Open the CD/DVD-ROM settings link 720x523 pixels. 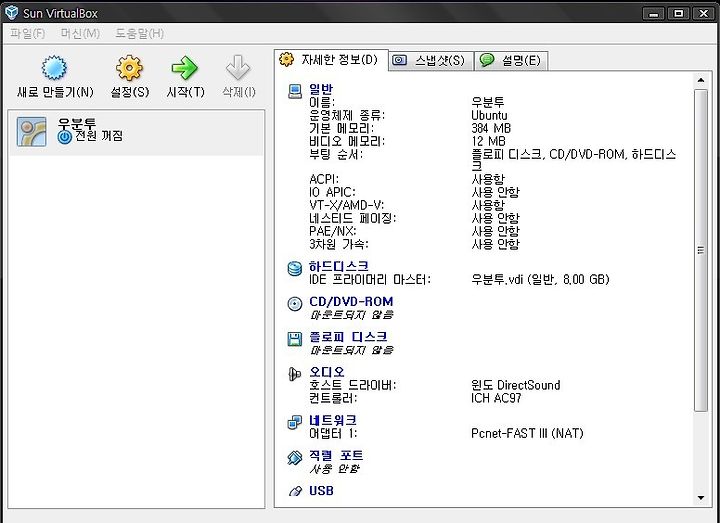point(351,302)
